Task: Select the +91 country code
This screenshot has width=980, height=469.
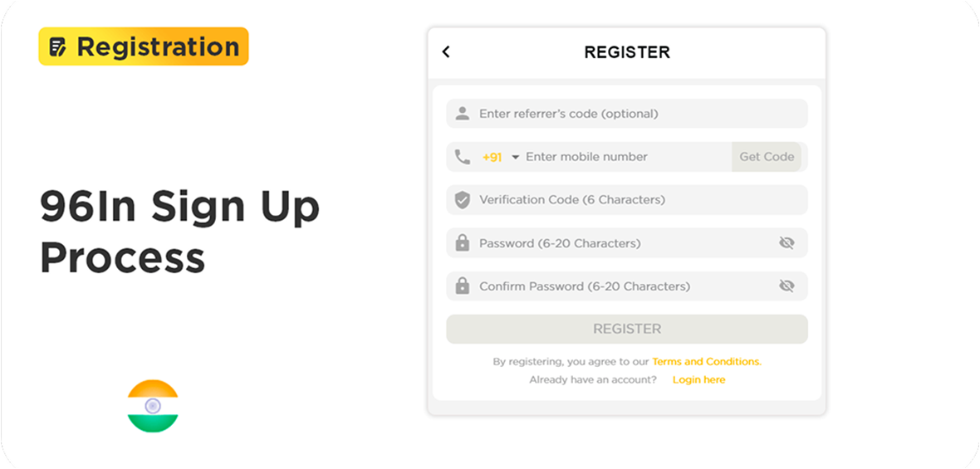Action: (x=492, y=158)
